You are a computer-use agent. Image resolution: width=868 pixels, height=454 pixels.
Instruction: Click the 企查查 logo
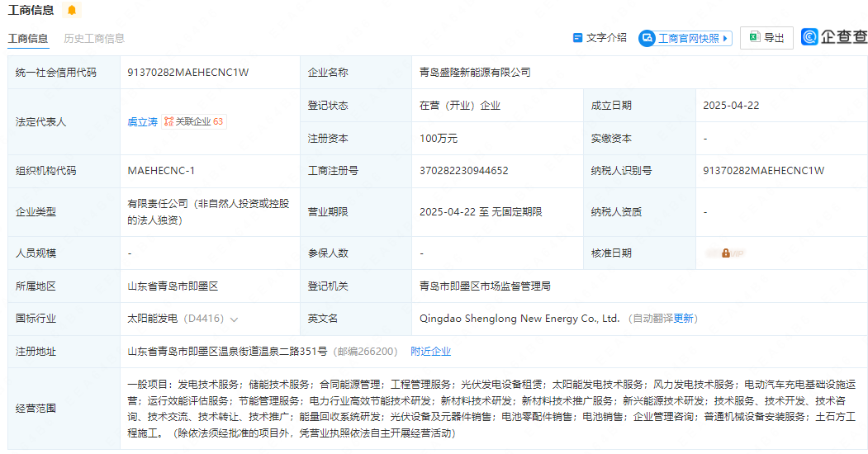pyautogui.click(x=833, y=37)
